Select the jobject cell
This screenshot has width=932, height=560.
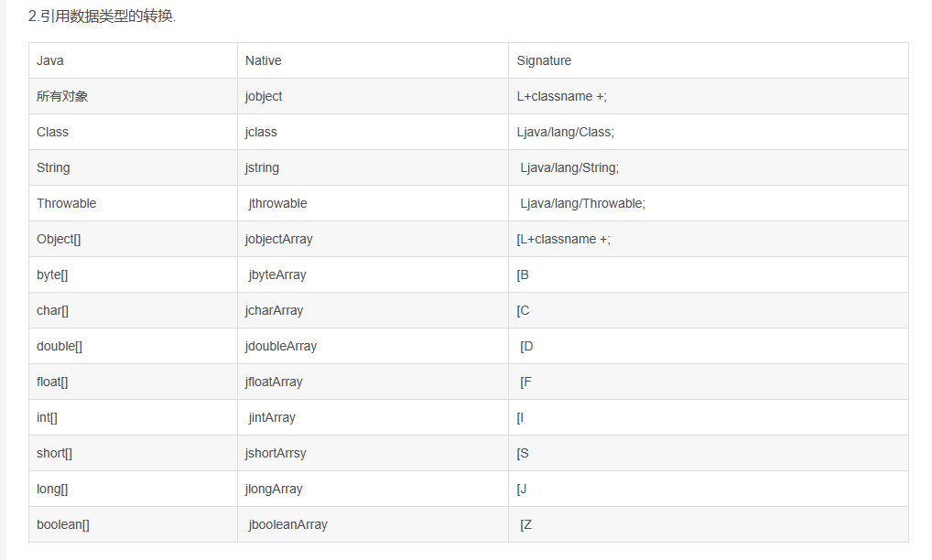tap(264, 96)
